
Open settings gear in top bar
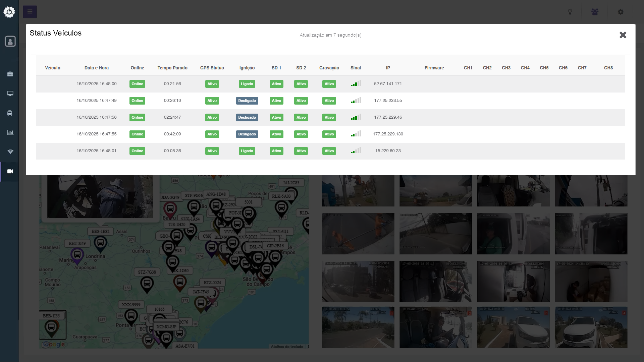[x=621, y=12]
